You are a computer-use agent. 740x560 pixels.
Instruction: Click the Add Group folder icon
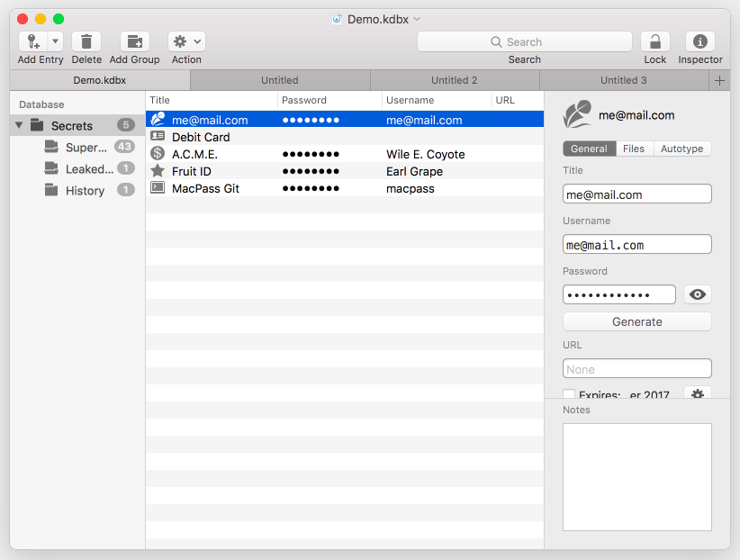[134, 41]
